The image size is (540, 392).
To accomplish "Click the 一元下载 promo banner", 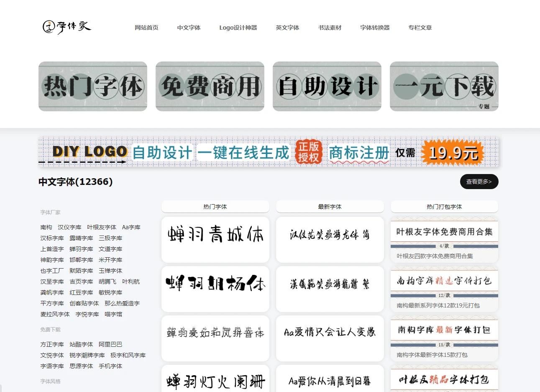I will 444,86.
